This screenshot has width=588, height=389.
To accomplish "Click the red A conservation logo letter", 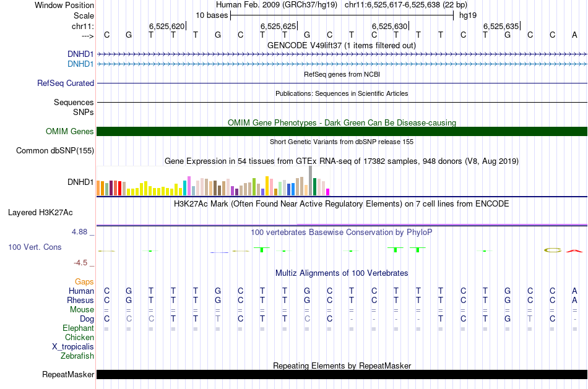I will [574, 250].
